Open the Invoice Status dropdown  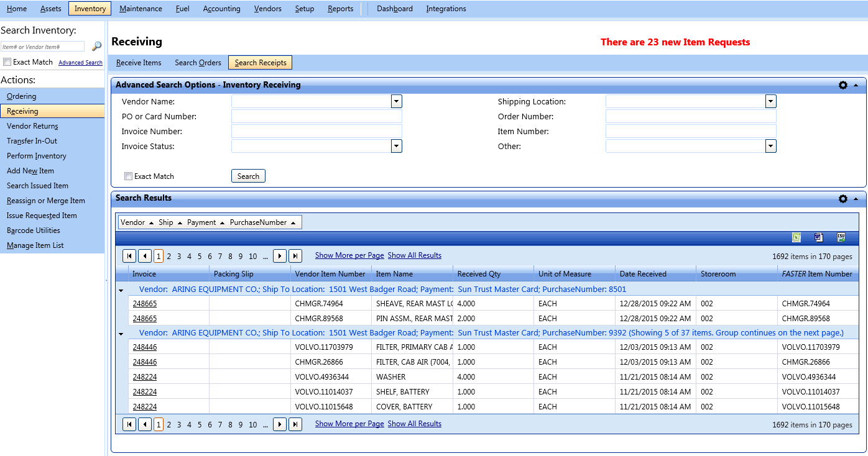click(397, 146)
